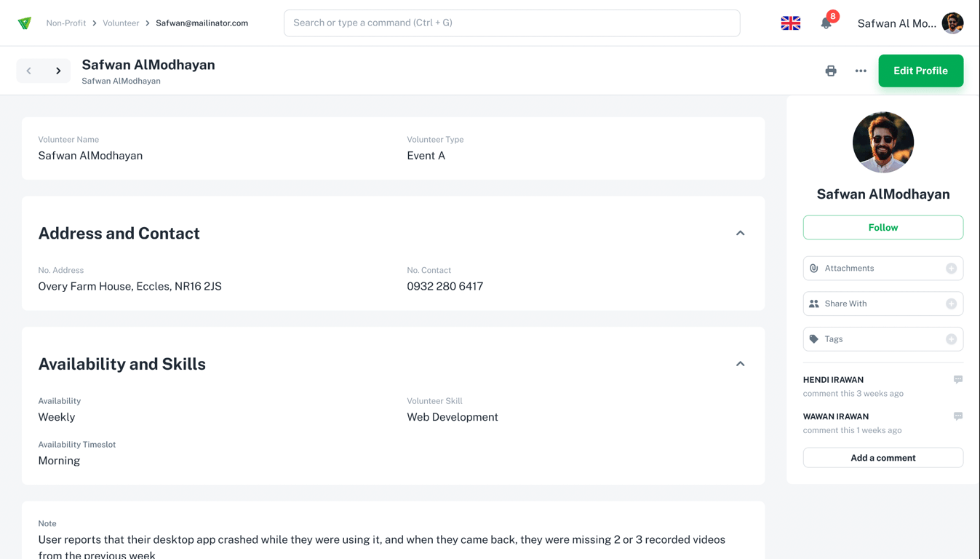Add a tag using plus icon
The image size is (980, 559).
tap(951, 339)
